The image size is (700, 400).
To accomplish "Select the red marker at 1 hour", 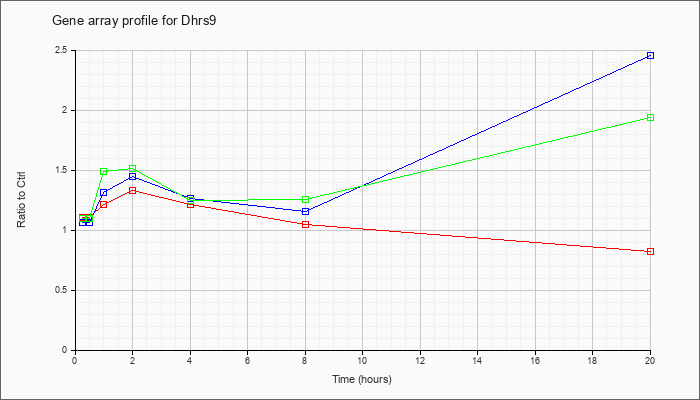I will point(104,204).
